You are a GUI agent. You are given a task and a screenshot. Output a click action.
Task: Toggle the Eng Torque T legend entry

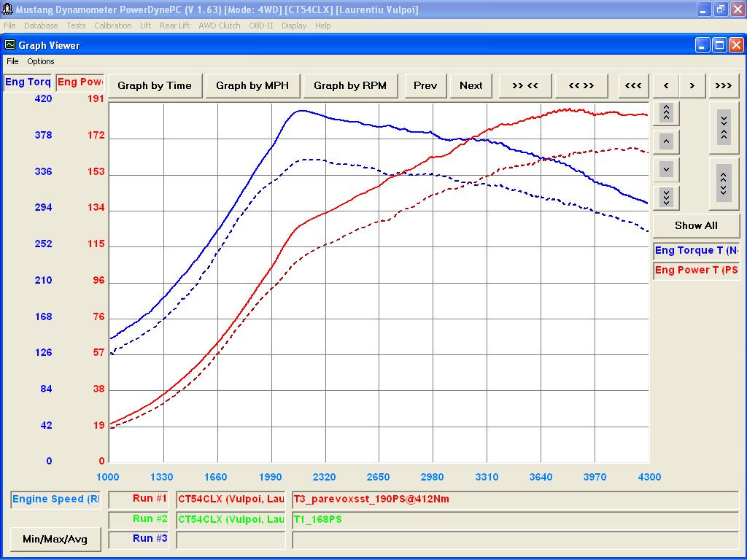click(696, 251)
